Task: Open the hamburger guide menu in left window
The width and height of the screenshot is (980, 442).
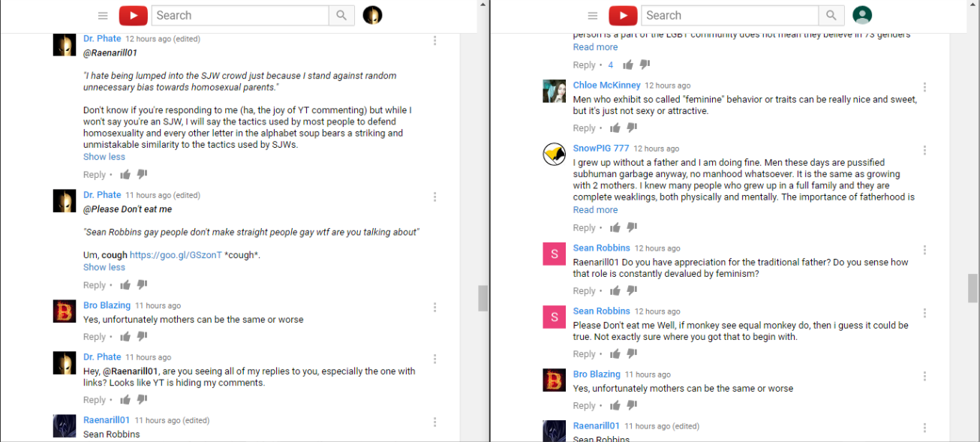Action: click(x=103, y=16)
